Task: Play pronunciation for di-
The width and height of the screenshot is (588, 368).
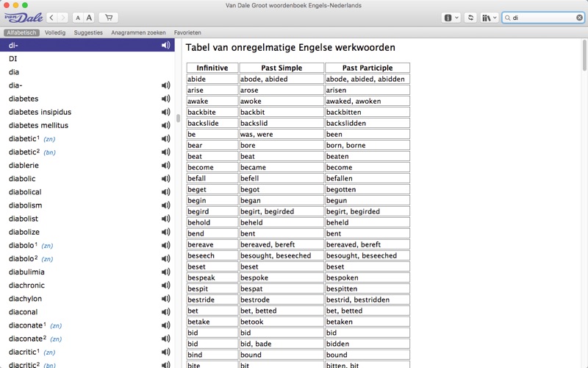Action: click(166, 45)
